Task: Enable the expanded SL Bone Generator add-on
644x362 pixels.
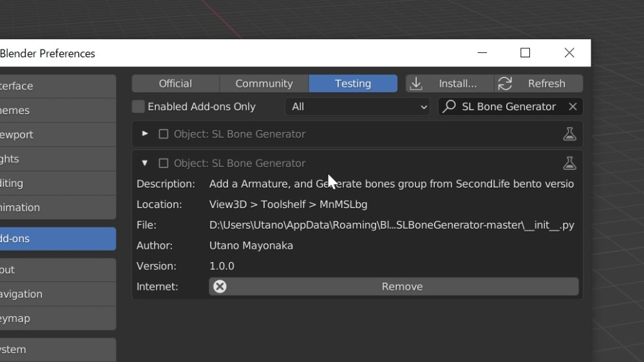Action: [x=164, y=164]
